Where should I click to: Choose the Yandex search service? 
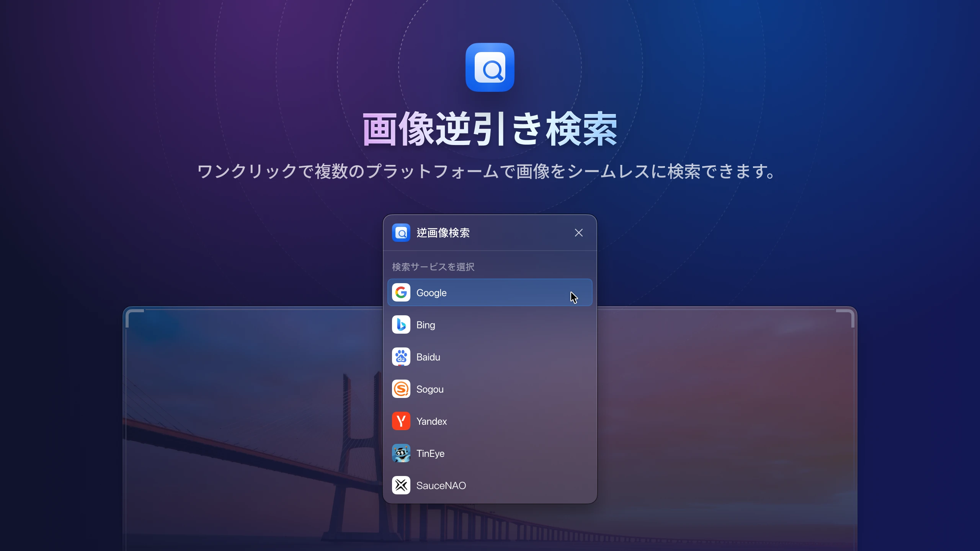coord(490,421)
